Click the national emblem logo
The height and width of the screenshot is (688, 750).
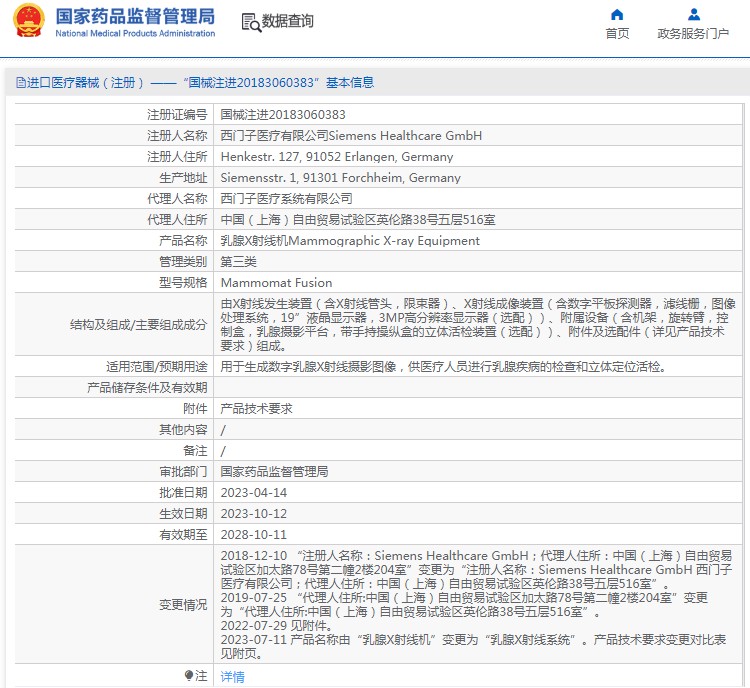point(28,21)
